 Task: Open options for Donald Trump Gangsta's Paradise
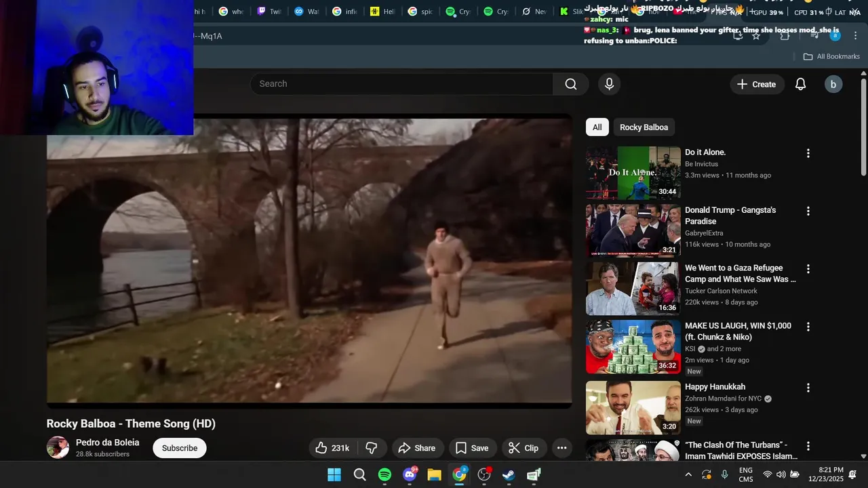(x=808, y=211)
